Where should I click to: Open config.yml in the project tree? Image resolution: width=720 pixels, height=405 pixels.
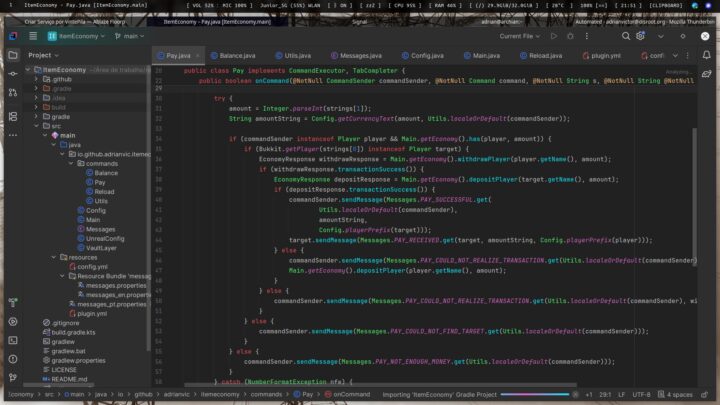(92, 266)
